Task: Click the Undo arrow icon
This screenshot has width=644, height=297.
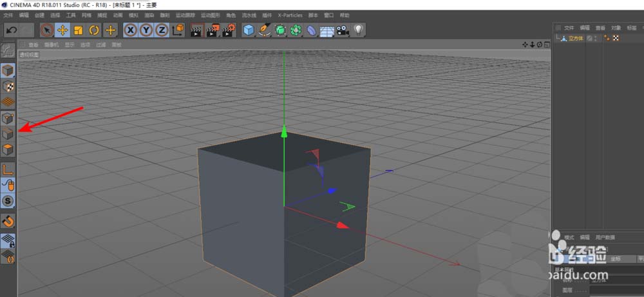Action: [x=11, y=30]
